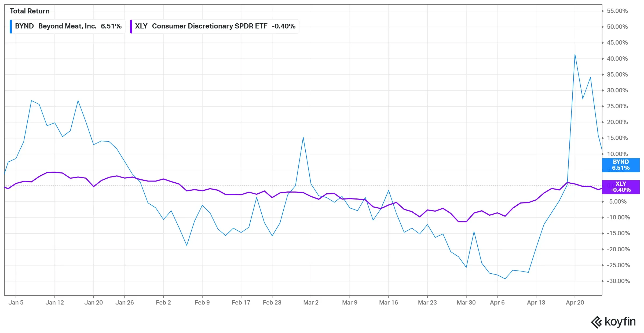644x333 pixels.
Task: Click the Feb 9 date label
Action: [202, 302]
